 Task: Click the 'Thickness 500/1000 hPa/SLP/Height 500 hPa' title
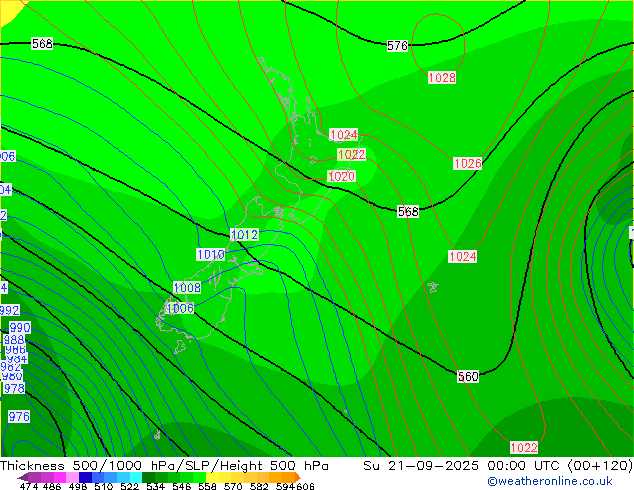point(164,466)
